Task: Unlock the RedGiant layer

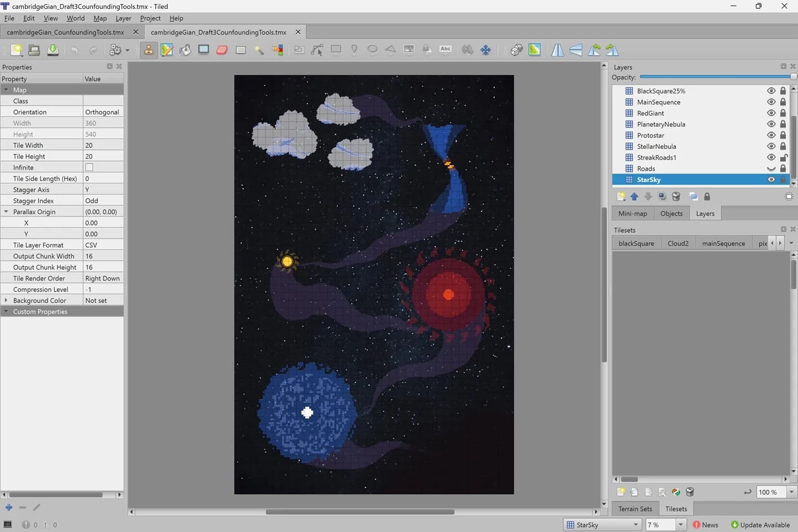Action: pos(783,113)
